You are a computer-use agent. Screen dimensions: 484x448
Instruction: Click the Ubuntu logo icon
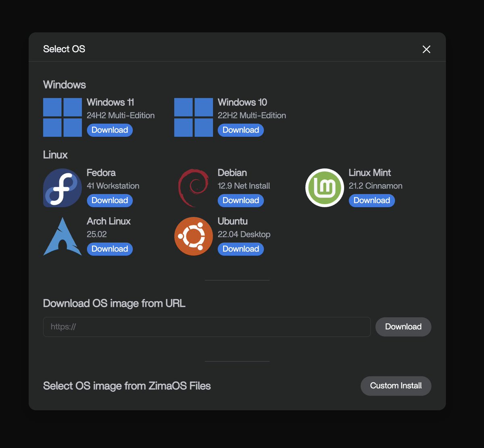click(x=194, y=236)
